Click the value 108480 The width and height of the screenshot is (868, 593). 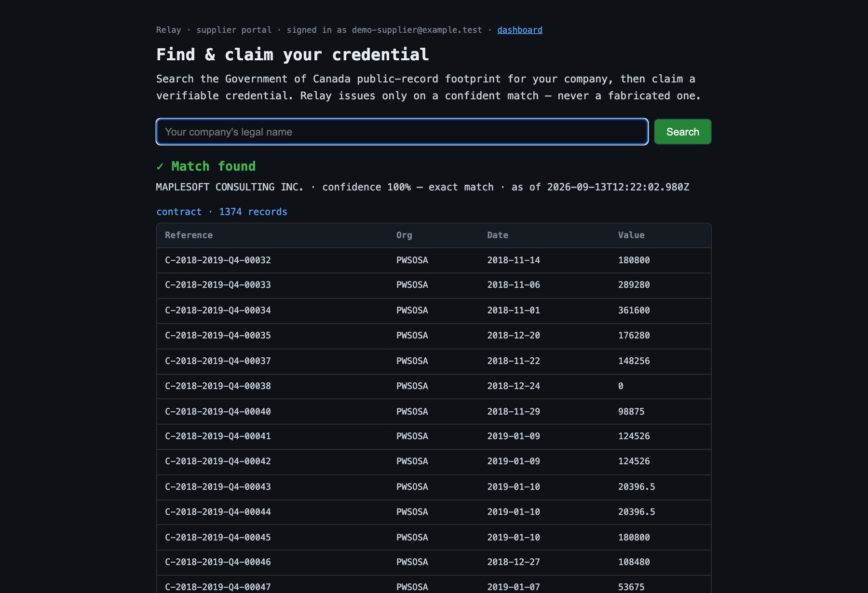(634, 562)
